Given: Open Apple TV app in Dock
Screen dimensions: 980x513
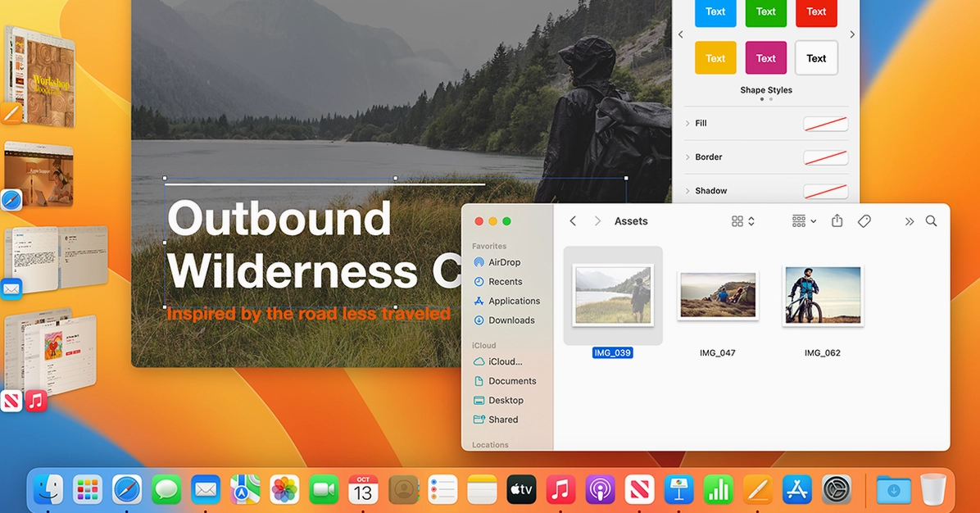Looking at the screenshot, I should click(x=521, y=490).
